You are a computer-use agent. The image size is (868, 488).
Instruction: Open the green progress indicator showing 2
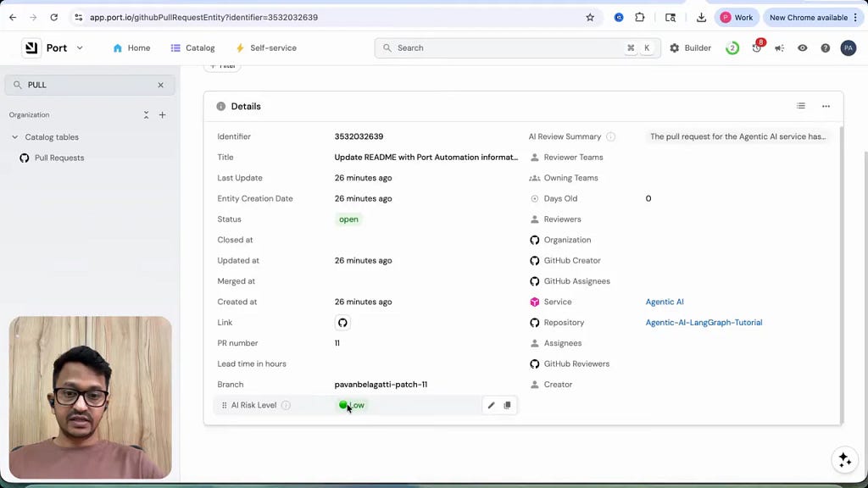(732, 48)
